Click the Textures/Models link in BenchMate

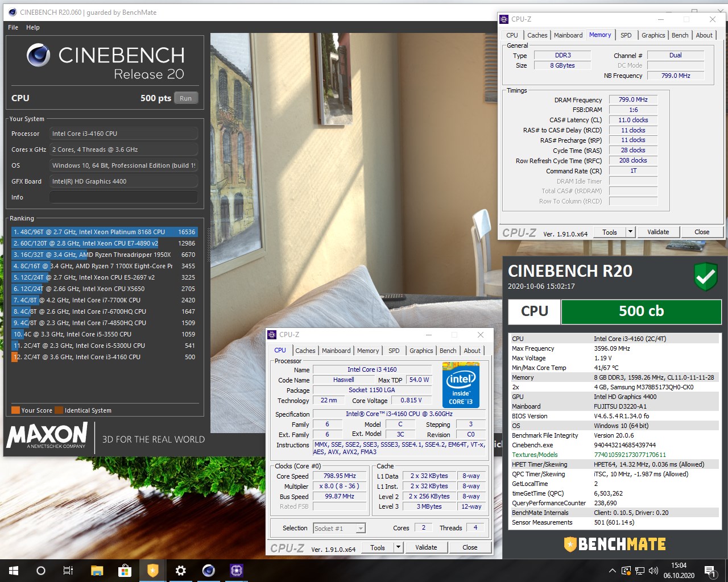point(535,455)
